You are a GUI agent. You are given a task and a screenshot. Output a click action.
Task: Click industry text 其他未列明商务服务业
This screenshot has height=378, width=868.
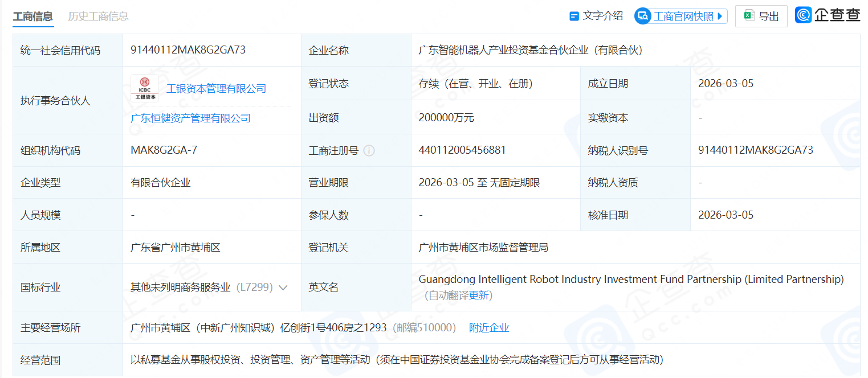pos(181,287)
